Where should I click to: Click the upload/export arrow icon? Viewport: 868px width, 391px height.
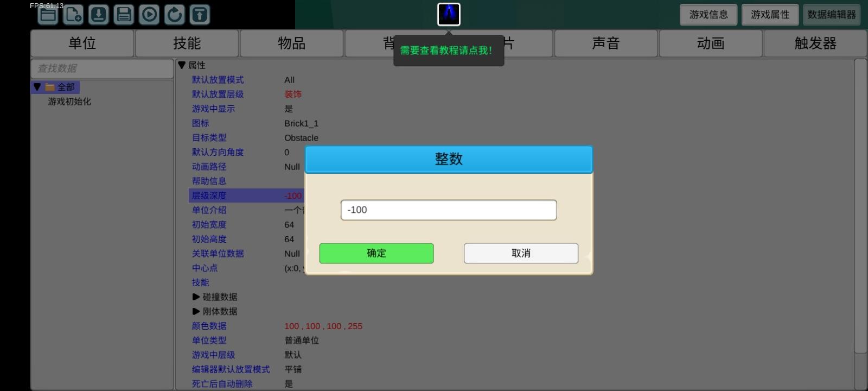(200, 15)
